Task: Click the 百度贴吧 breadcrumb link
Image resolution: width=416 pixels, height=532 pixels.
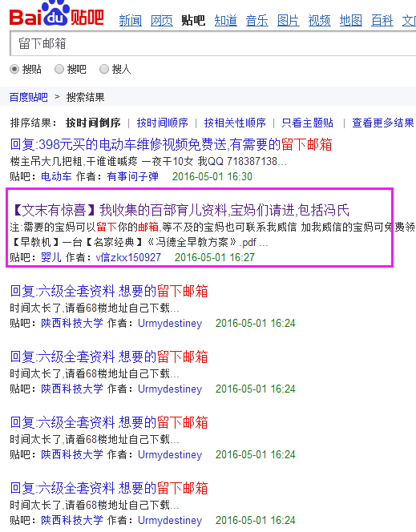Action: [29, 98]
